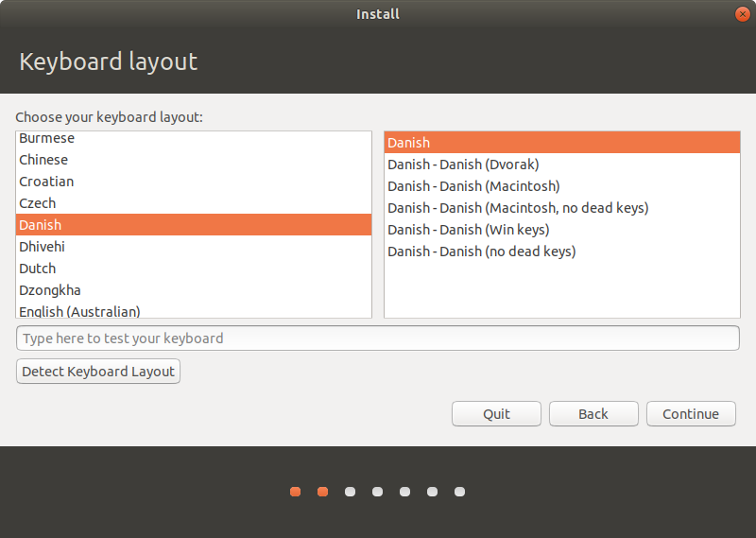
Task: Choose Croatian from the layout list
Action: pos(194,182)
